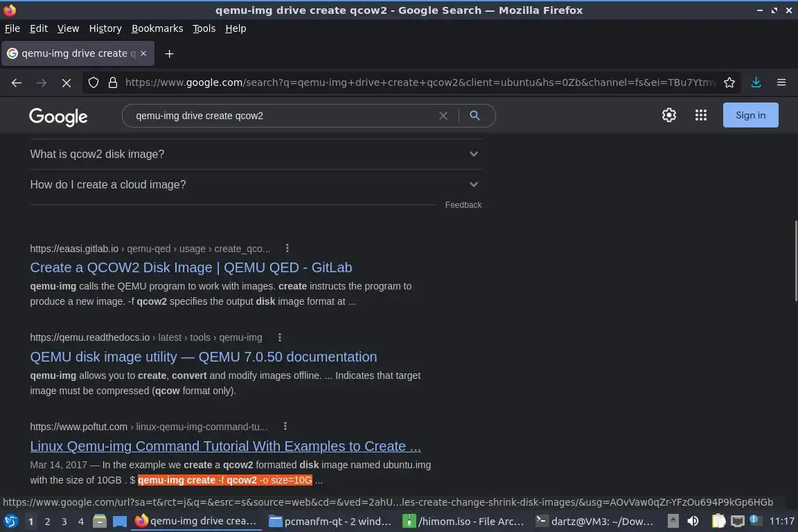
Task: Open the tracking protection shield icon
Action: 93,82
